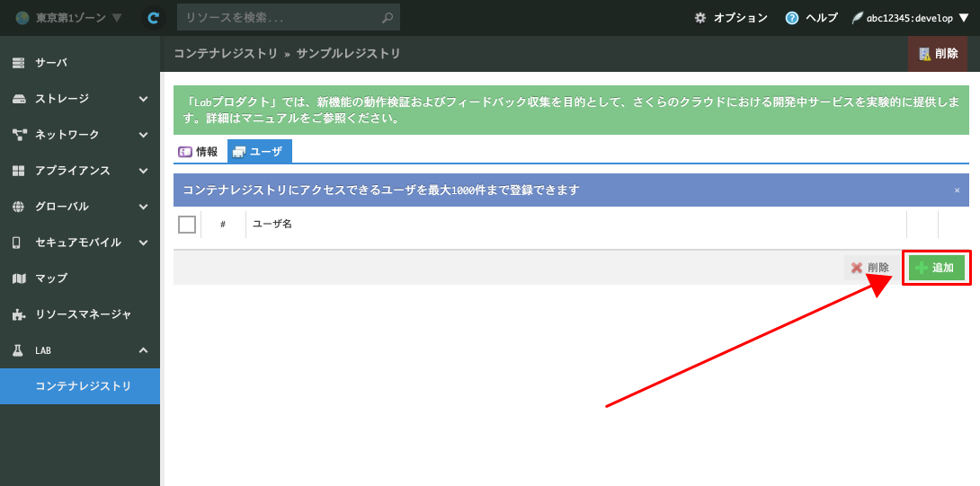The image size is (980, 486).
Task: Click the LAB flask icon
Action: (x=18, y=350)
